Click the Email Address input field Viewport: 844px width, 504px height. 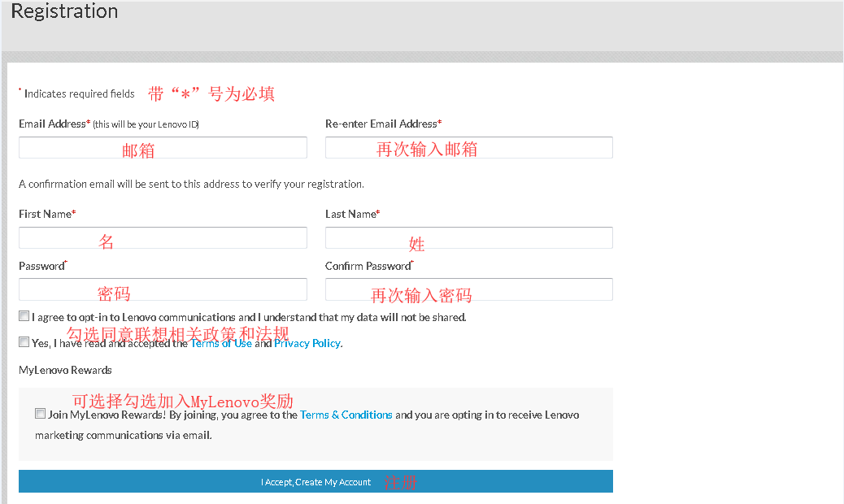click(163, 147)
